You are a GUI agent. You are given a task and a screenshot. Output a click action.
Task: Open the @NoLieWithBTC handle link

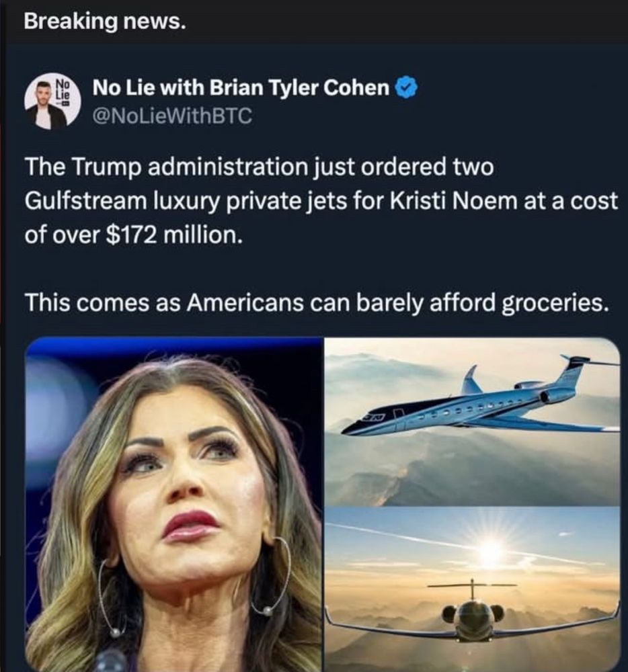coord(172,116)
